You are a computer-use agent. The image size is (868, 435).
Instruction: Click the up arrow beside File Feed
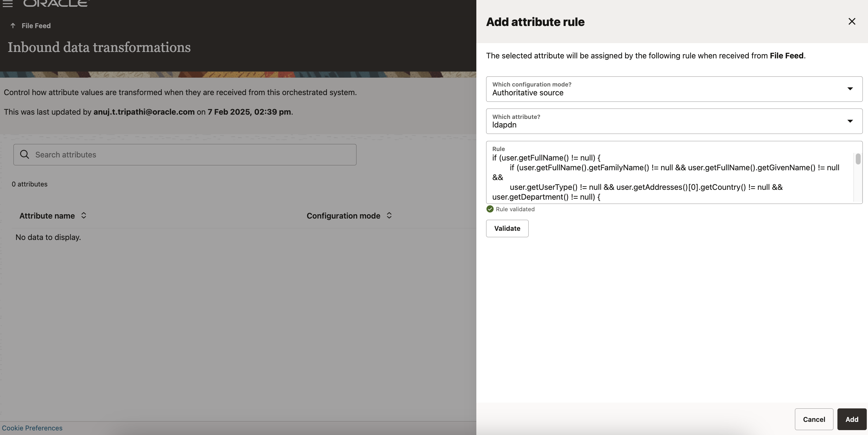[13, 26]
